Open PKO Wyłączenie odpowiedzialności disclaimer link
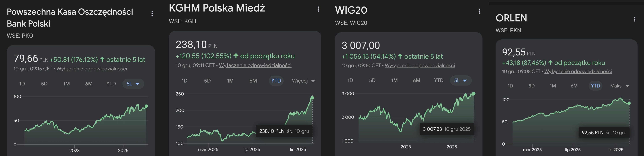This screenshot has width=644, height=156. 92,69
